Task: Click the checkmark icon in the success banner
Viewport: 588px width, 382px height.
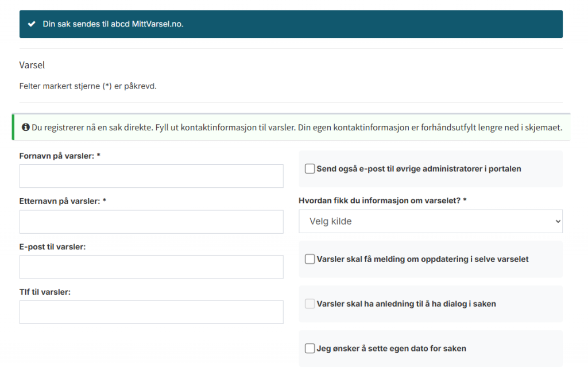Action: coord(32,24)
